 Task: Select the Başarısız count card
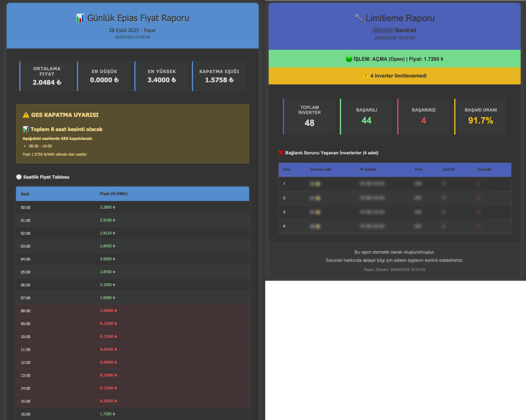point(423,117)
